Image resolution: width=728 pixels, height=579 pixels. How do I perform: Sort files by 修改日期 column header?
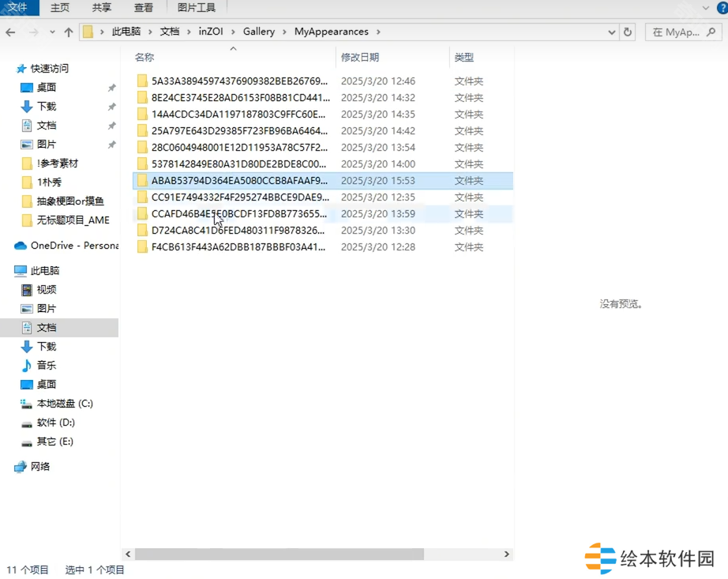(360, 58)
